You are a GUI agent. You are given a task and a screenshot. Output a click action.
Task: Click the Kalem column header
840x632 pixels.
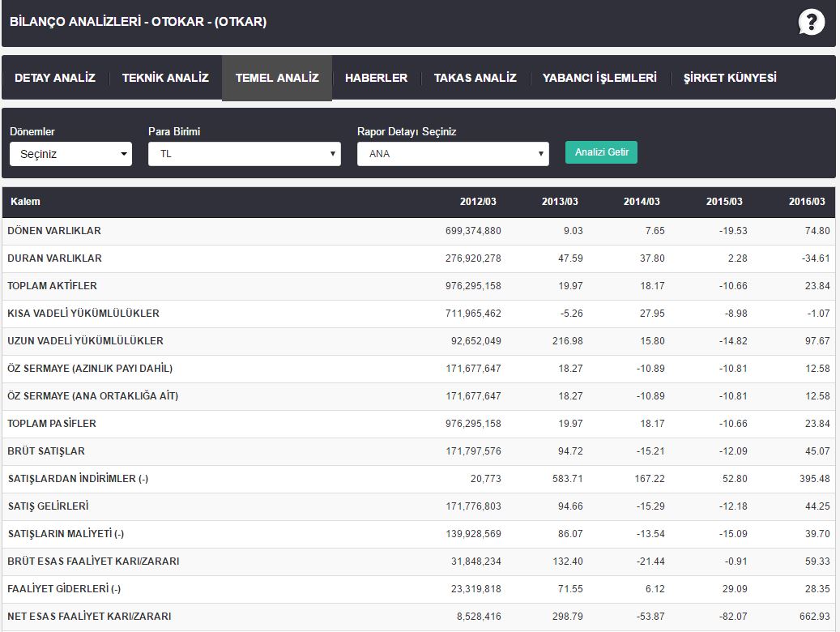[25, 202]
